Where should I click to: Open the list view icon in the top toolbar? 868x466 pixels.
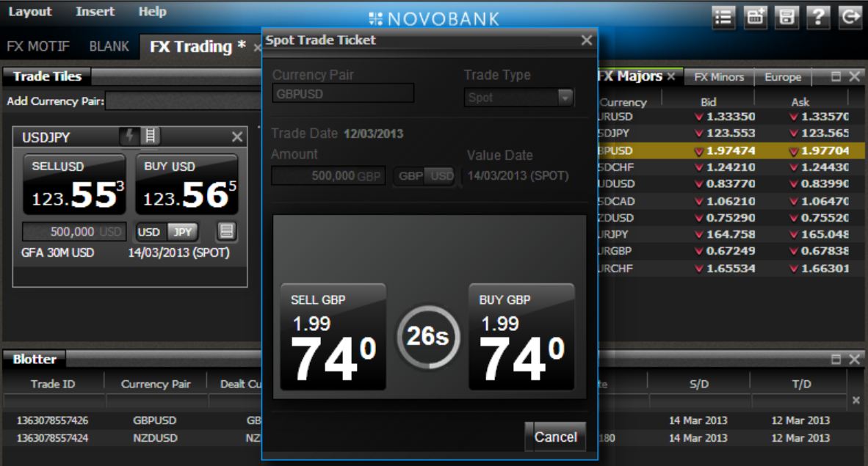(x=723, y=17)
